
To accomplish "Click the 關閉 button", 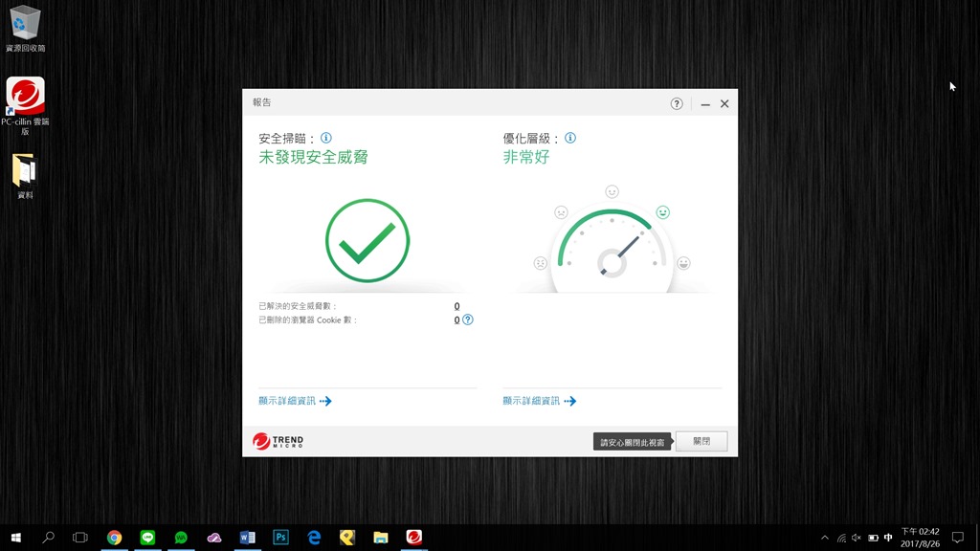I will (x=701, y=441).
